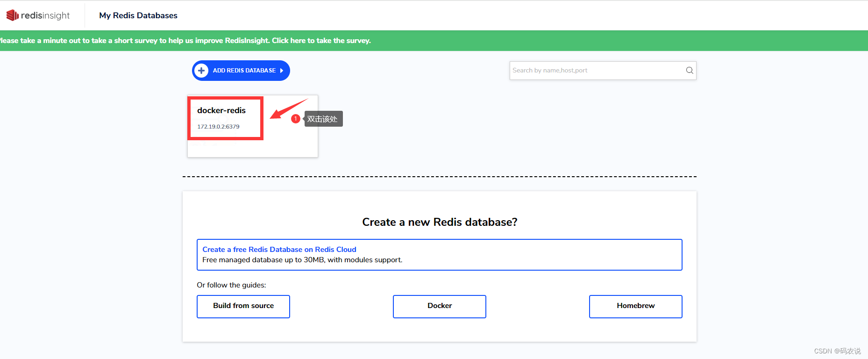The height and width of the screenshot is (359, 868).
Task: Select the docker-redis database name
Action: click(221, 110)
